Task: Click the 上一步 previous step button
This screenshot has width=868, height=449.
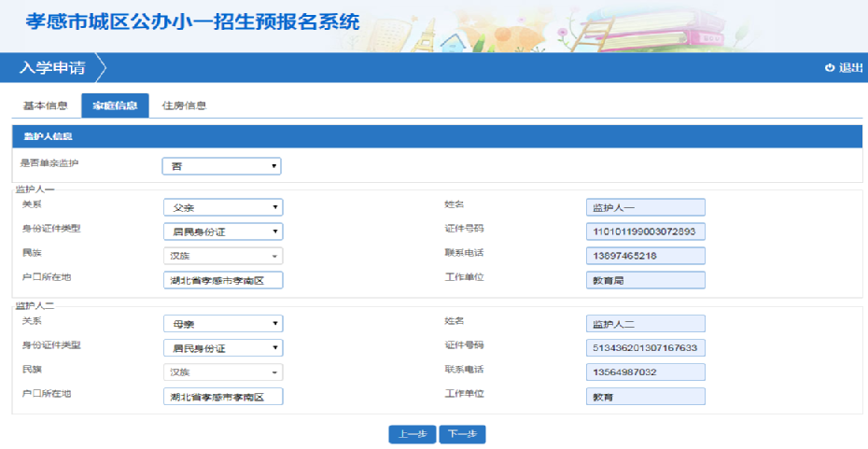Action: pyautogui.click(x=412, y=434)
